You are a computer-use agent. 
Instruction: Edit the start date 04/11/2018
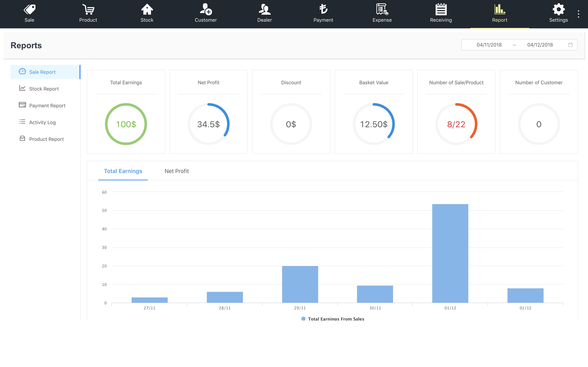click(489, 45)
